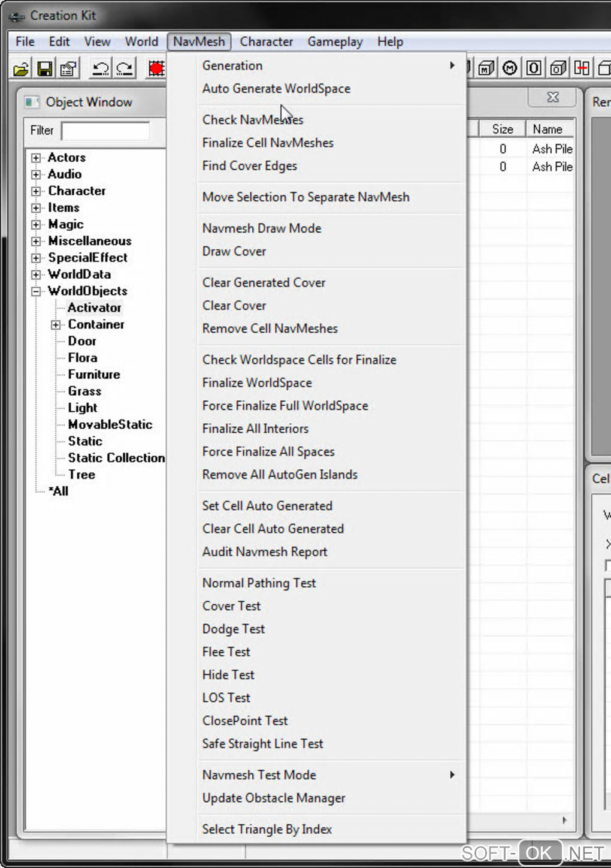Open the Edit menu

[x=59, y=41]
